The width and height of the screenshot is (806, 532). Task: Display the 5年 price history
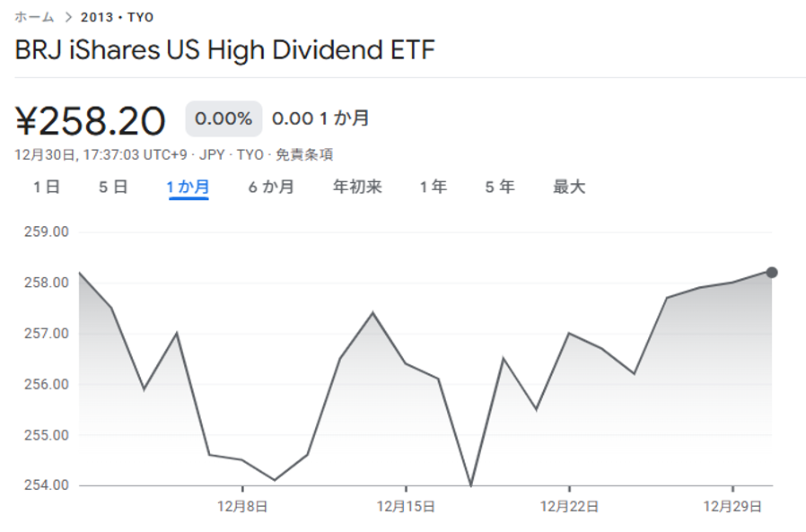coord(500,187)
